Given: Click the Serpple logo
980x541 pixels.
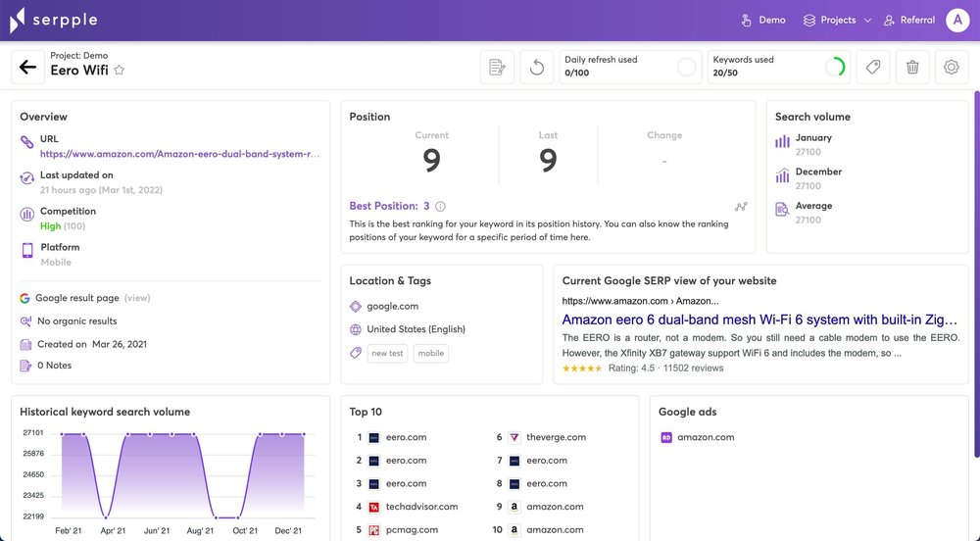Looking at the screenshot, I should tap(54, 20).
